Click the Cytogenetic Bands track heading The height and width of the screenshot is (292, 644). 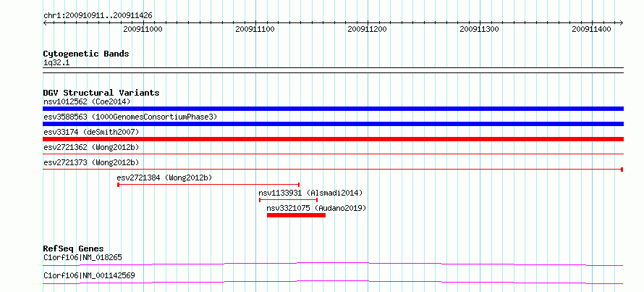click(86, 54)
